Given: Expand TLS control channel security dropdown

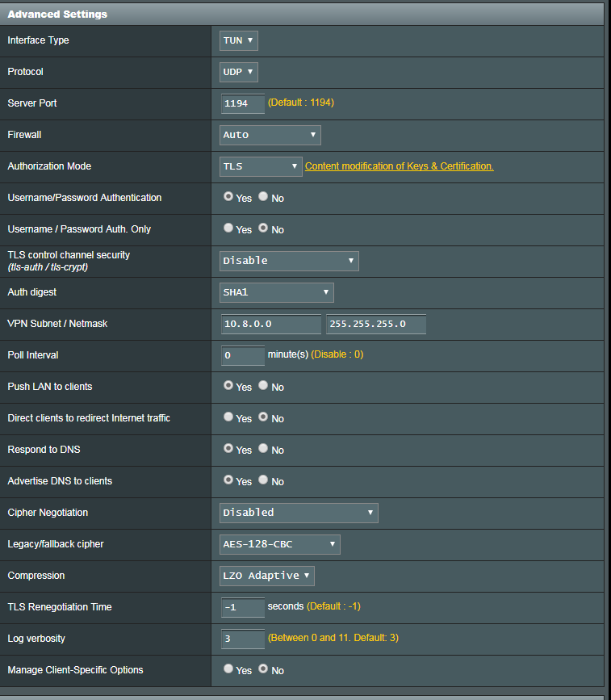Looking at the screenshot, I should [289, 261].
